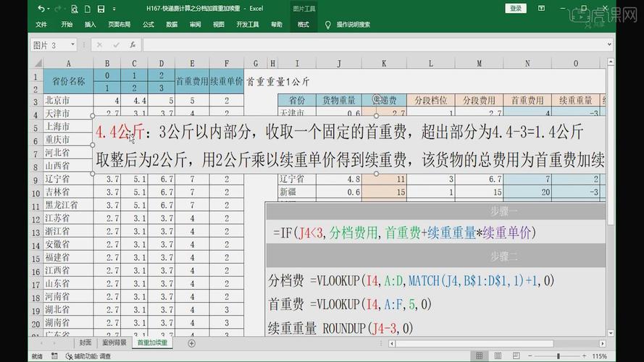
Task: Click horizontal scrollbar left arrow
Action: (x=392, y=343)
